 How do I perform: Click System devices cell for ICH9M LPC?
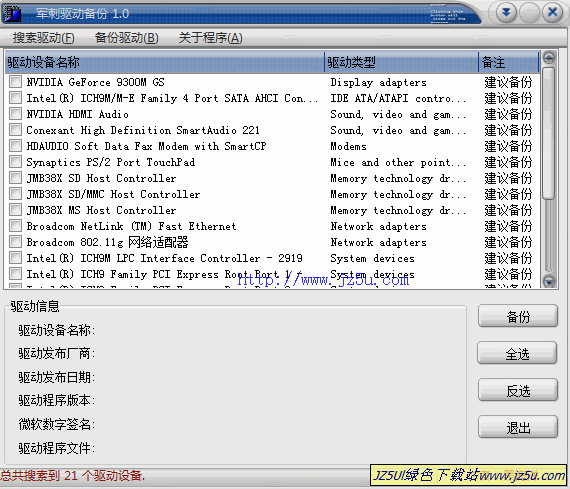tap(372, 258)
